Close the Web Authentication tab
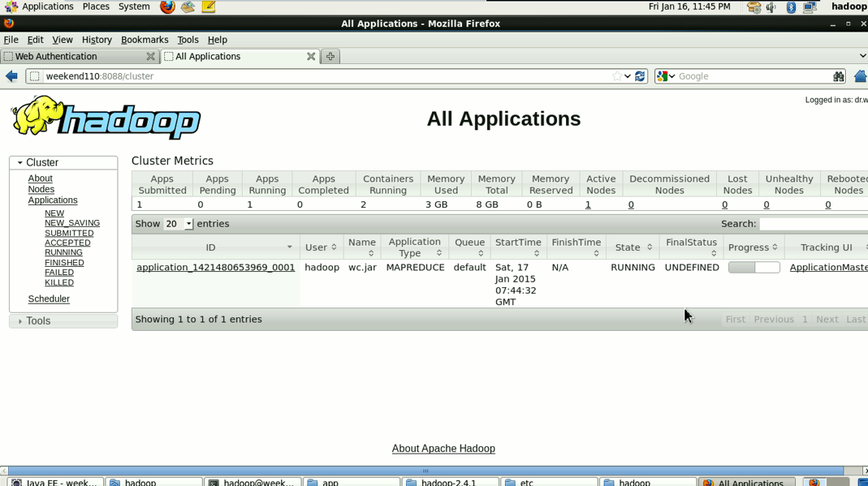This screenshot has width=868, height=486. tap(150, 57)
